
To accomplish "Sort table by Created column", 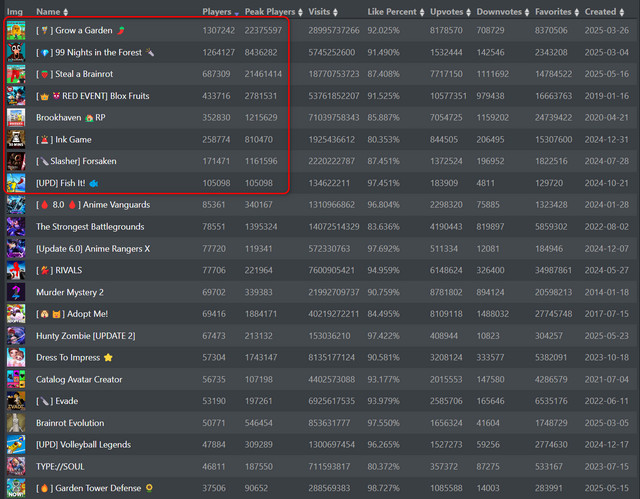I will tap(604, 12).
